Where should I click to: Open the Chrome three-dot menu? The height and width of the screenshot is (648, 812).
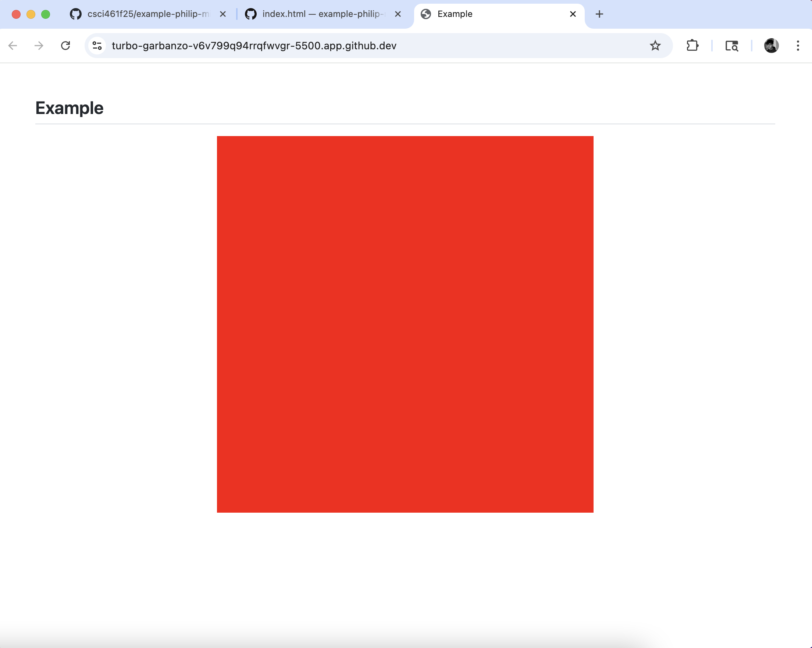[x=798, y=46]
